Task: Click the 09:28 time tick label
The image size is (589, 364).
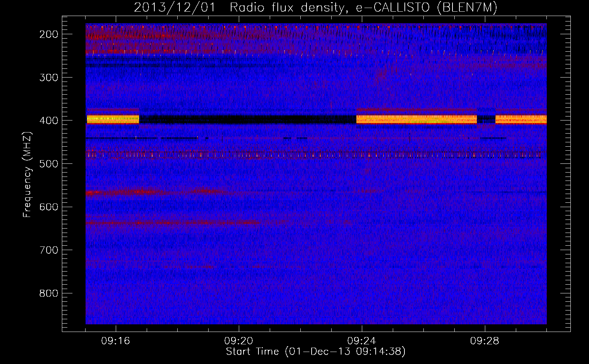Action: (485, 341)
